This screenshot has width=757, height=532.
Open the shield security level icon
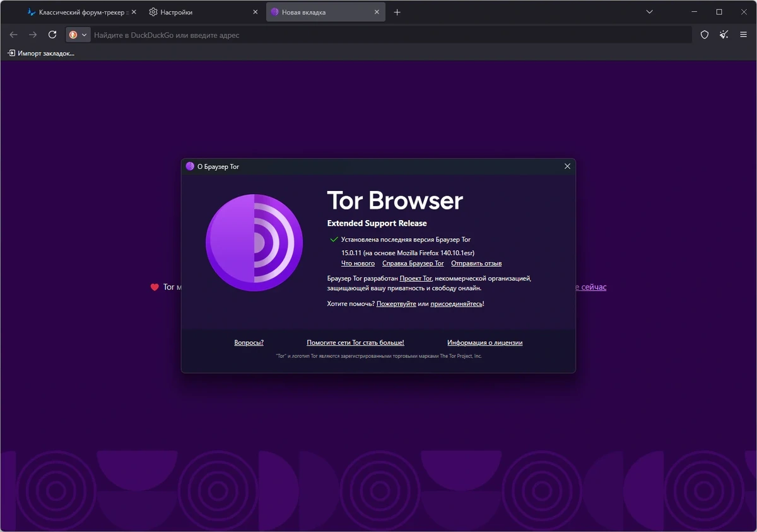point(705,35)
